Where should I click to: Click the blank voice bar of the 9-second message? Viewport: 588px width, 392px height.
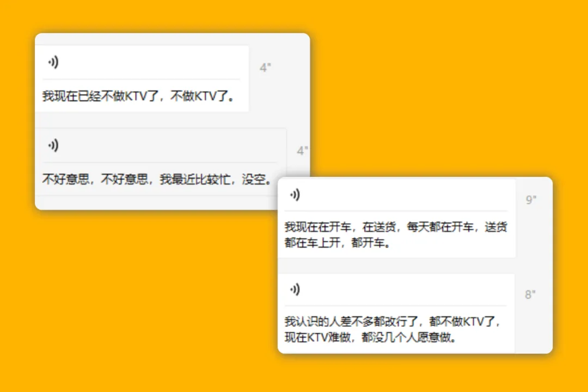397,195
